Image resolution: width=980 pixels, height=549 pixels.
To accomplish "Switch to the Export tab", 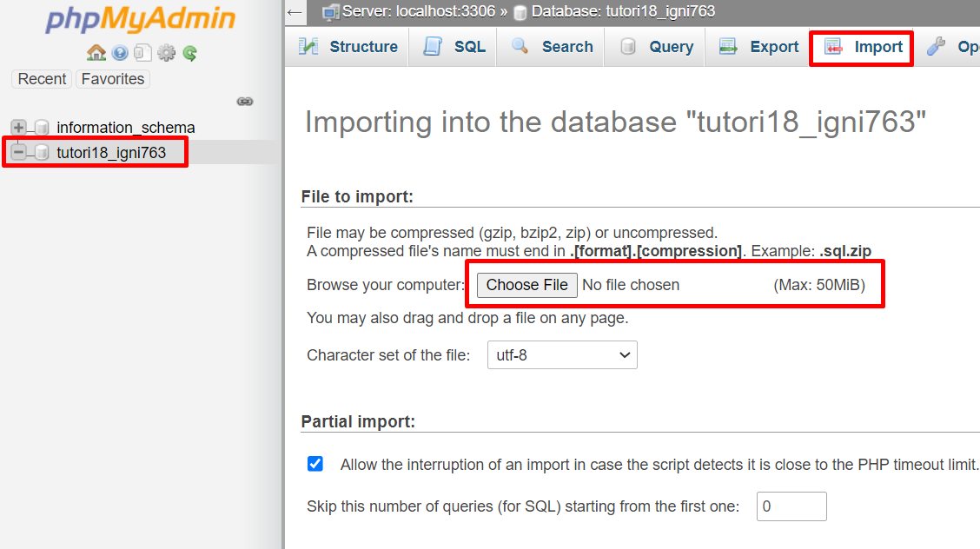I will 758,47.
